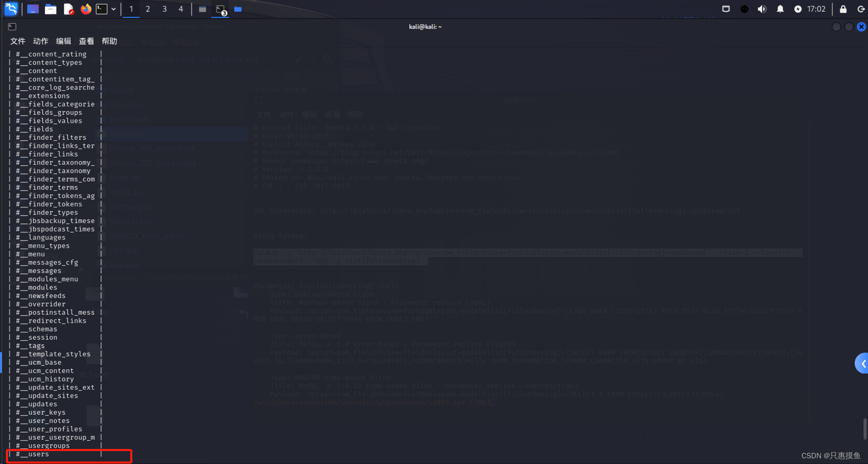Screen dimensions: 868x464
Task: Switch to workspace 3
Action: 164,9
